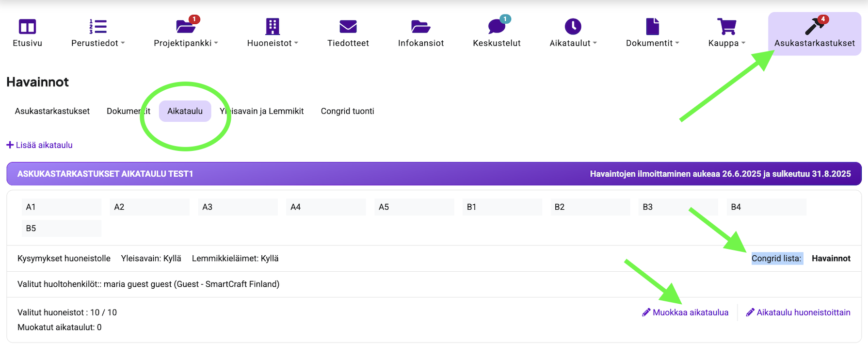Click the Huoneistot building icon
868x362 pixels.
[x=273, y=27]
